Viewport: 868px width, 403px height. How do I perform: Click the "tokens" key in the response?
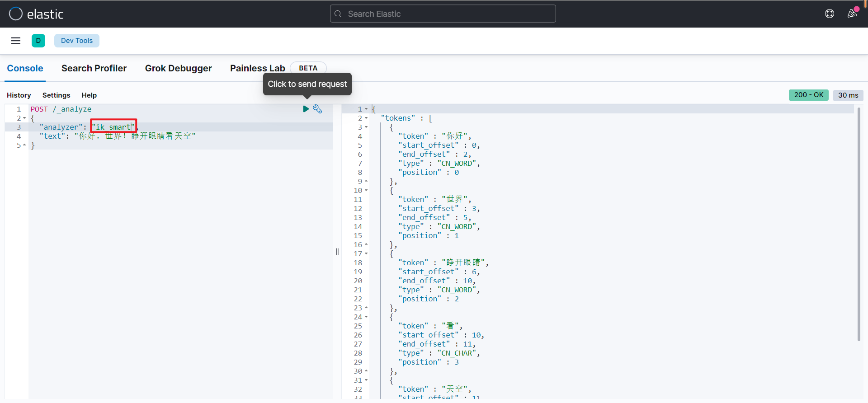click(398, 118)
